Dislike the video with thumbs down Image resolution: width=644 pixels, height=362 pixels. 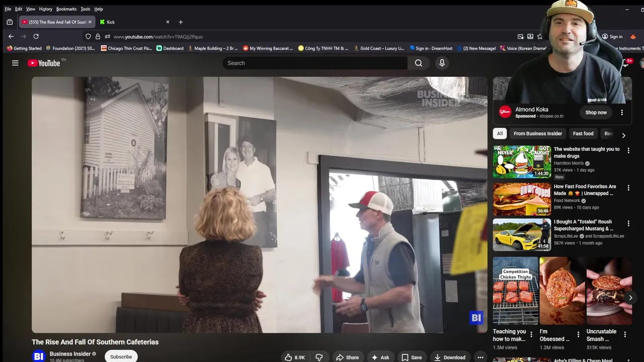tap(319, 357)
